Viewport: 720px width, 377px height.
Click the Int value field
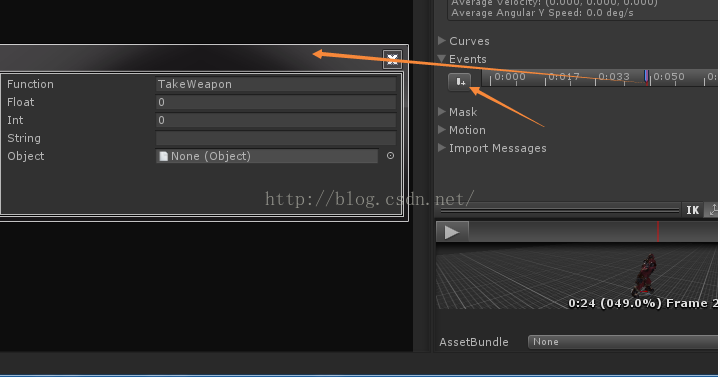point(276,120)
